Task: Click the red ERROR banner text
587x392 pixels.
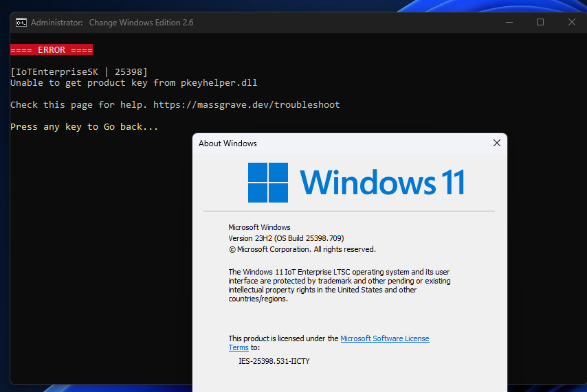Action: point(52,49)
